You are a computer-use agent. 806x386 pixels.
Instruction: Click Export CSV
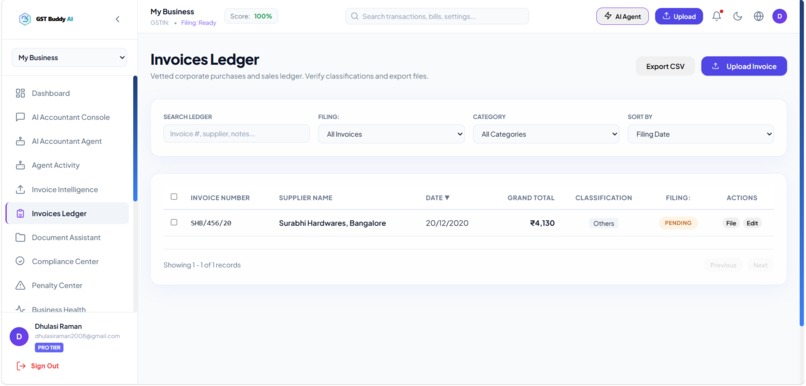point(665,66)
